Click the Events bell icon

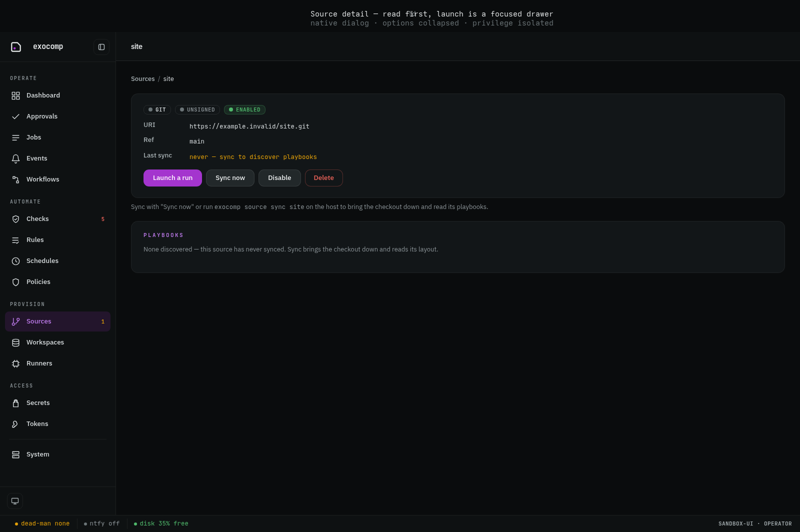[x=15, y=158]
